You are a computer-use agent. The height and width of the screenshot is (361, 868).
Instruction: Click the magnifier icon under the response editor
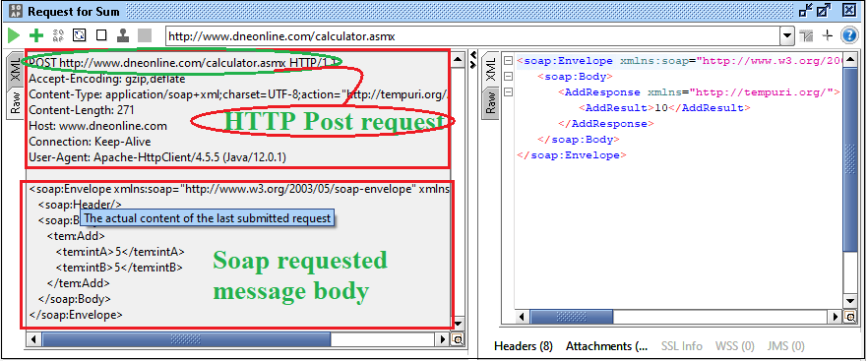(849, 318)
